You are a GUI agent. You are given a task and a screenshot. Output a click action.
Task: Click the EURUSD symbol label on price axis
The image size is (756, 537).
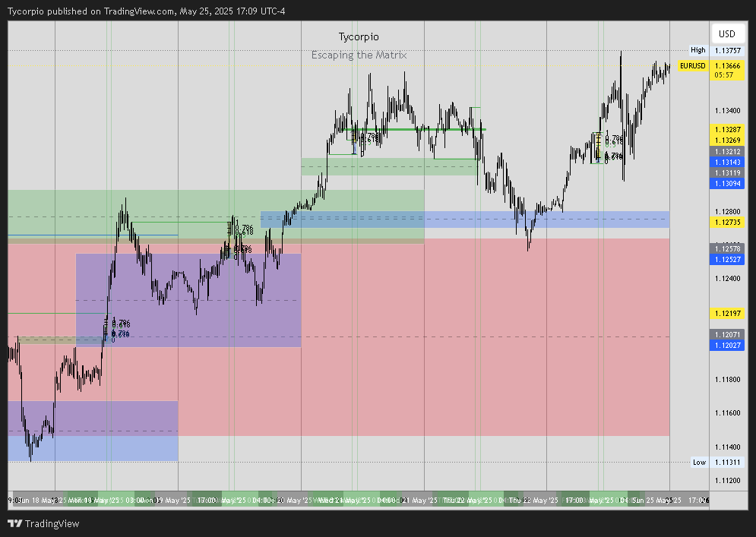[691, 66]
